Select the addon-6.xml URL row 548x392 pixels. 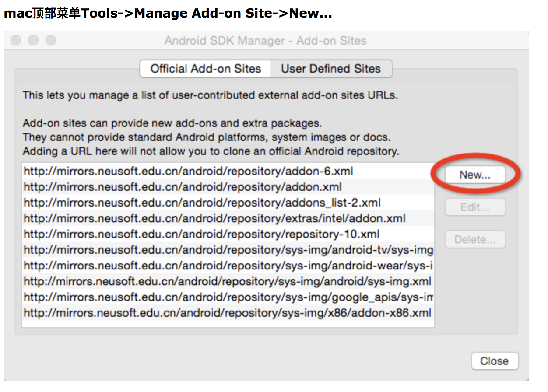[x=228, y=171]
